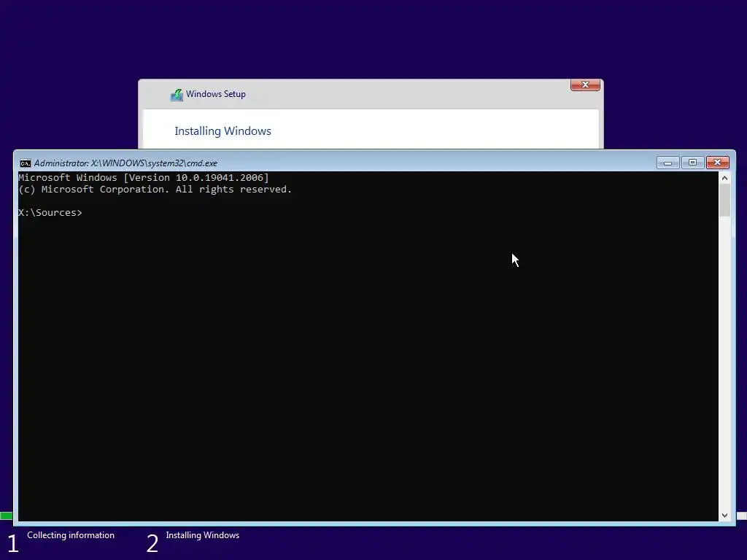Screen dimensions: 747x560
Task: Click the Installing Windows heading in Setup
Action: [x=222, y=131]
